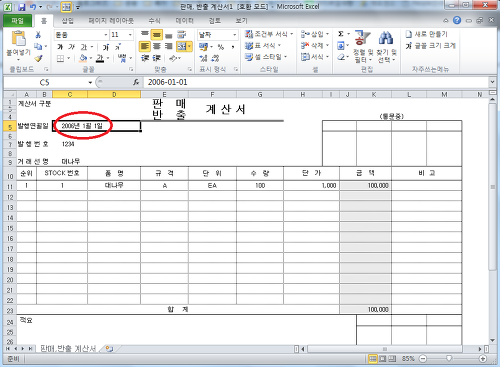Toggle underline (가) formatting
This screenshot has height=367, width=500.
point(83,47)
